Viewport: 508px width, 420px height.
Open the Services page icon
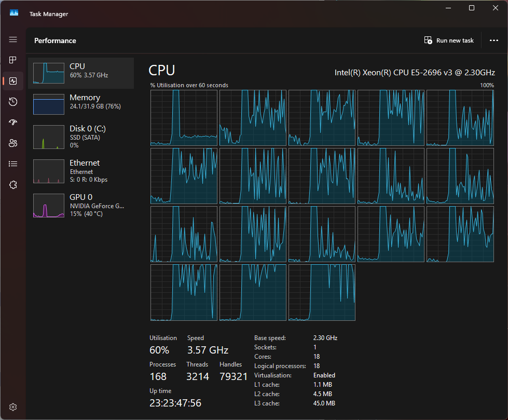13,185
